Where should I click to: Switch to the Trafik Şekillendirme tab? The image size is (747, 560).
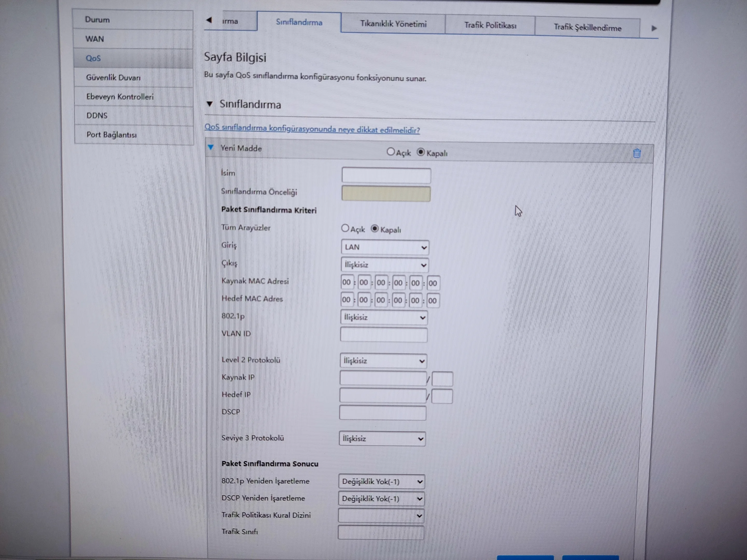[x=587, y=27]
